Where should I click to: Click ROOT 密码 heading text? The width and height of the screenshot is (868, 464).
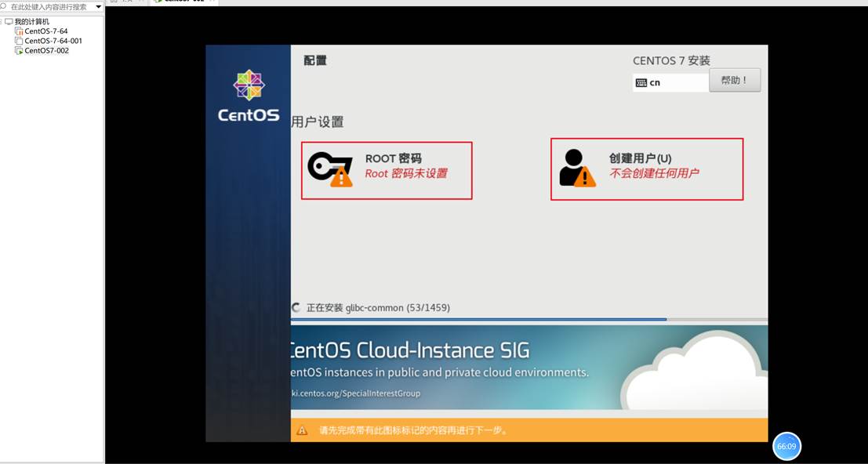[393, 159]
